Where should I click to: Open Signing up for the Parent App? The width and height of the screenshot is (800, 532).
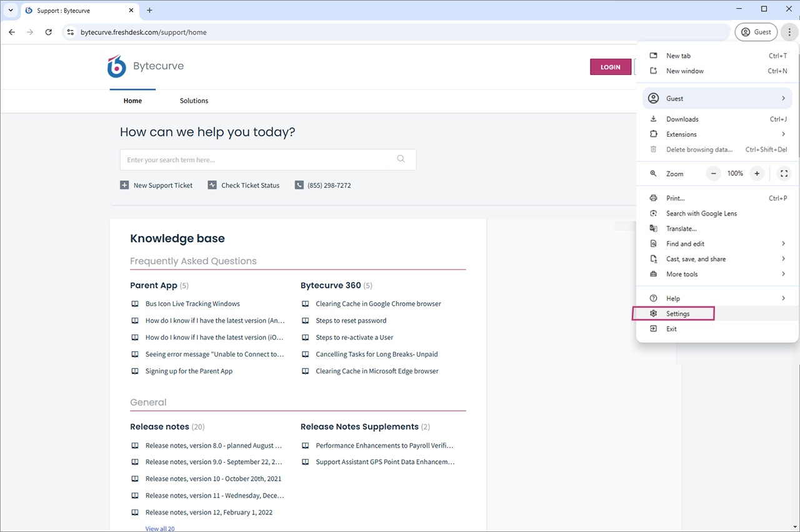click(189, 371)
